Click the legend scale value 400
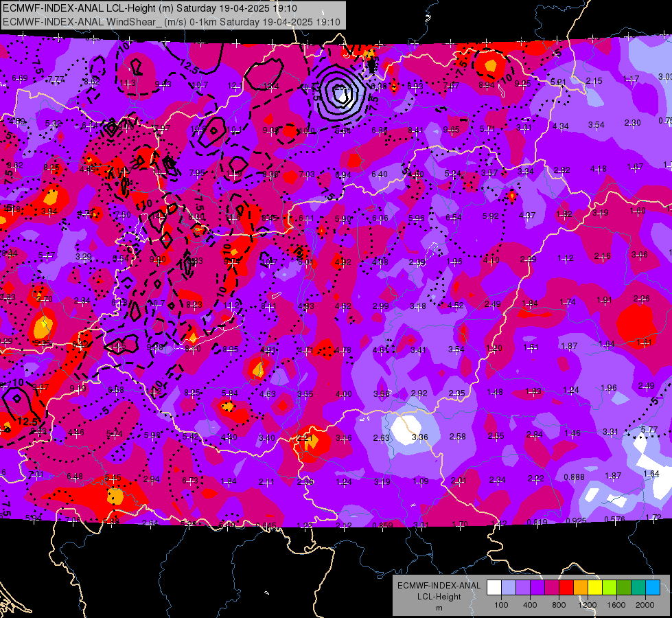The height and width of the screenshot is (618, 672). click(530, 605)
